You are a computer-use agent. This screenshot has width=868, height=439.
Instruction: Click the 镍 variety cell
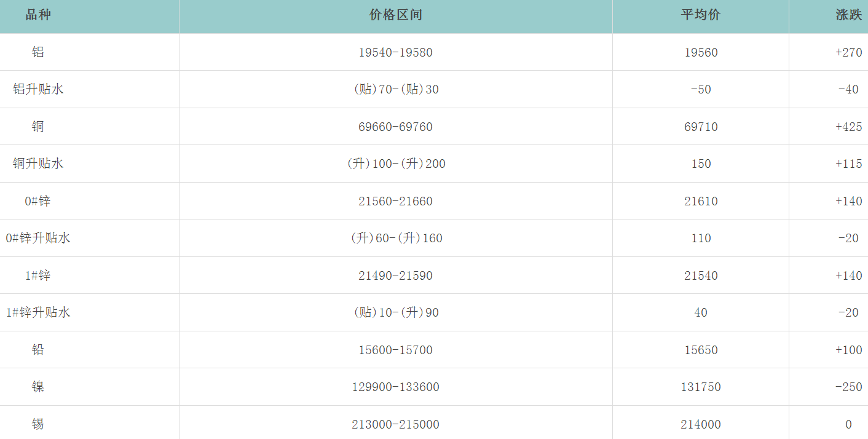(38, 387)
